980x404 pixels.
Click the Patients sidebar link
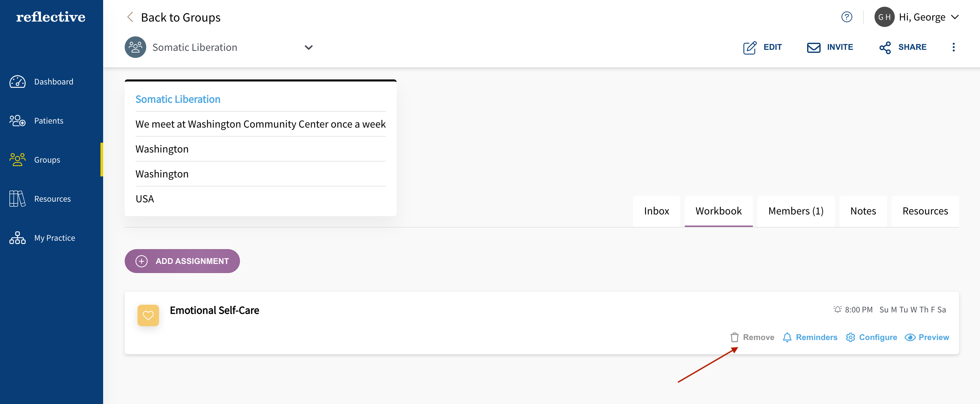point(49,120)
